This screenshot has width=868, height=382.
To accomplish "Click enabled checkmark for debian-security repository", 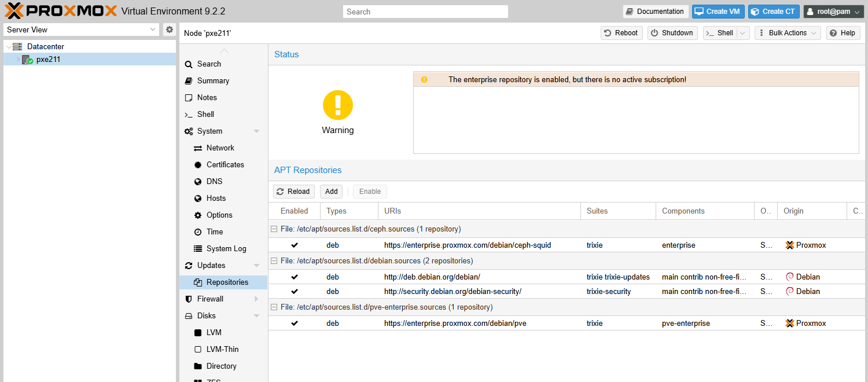I will (295, 292).
